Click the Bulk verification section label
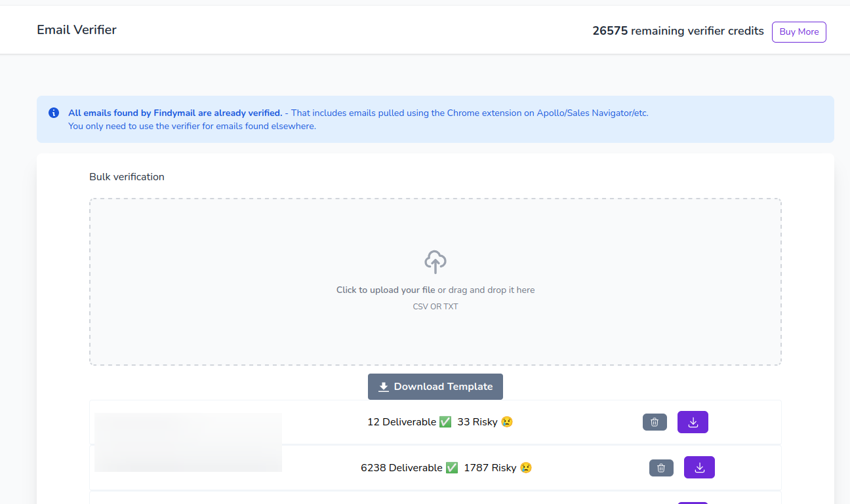This screenshot has width=850, height=504. pos(127,177)
